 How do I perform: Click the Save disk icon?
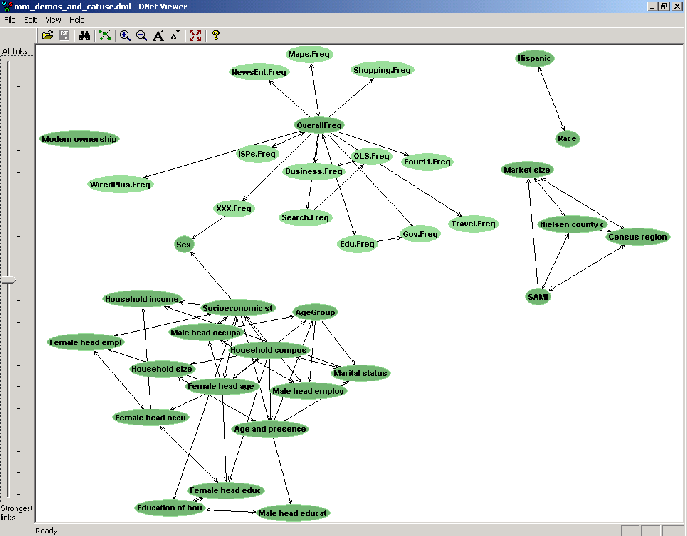click(64, 35)
